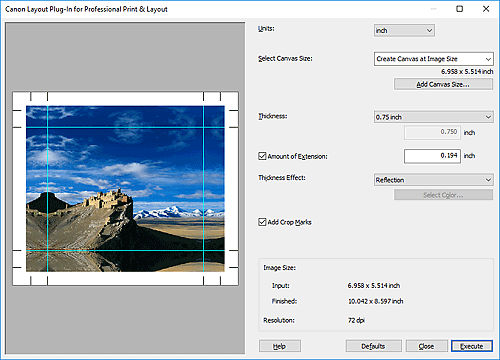Click the grayed Select Color button
The height and width of the screenshot is (360, 500).
[x=443, y=195]
